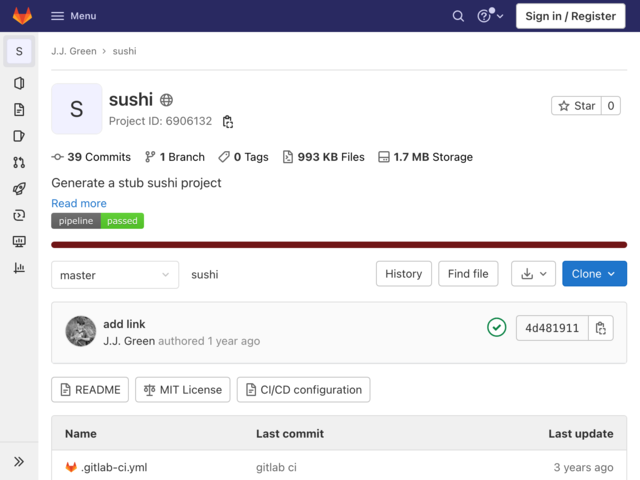
Task: Open Deployments sidebar icon
Action: [x=19, y=215]
